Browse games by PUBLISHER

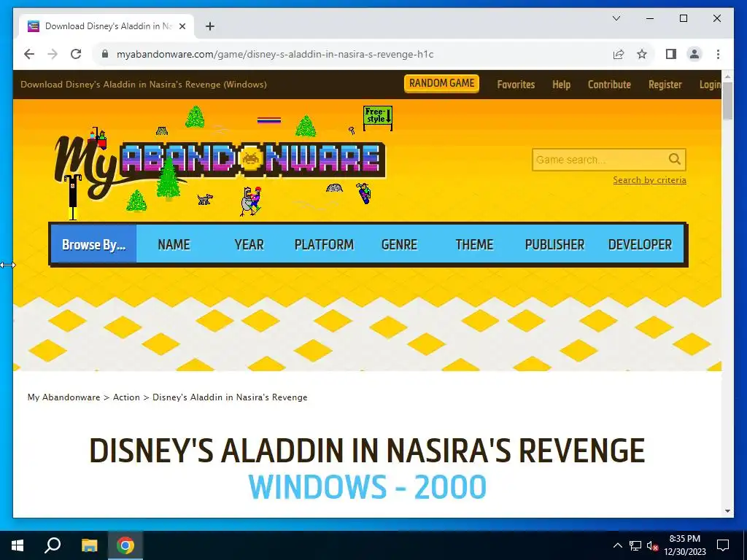click(554, 244)
